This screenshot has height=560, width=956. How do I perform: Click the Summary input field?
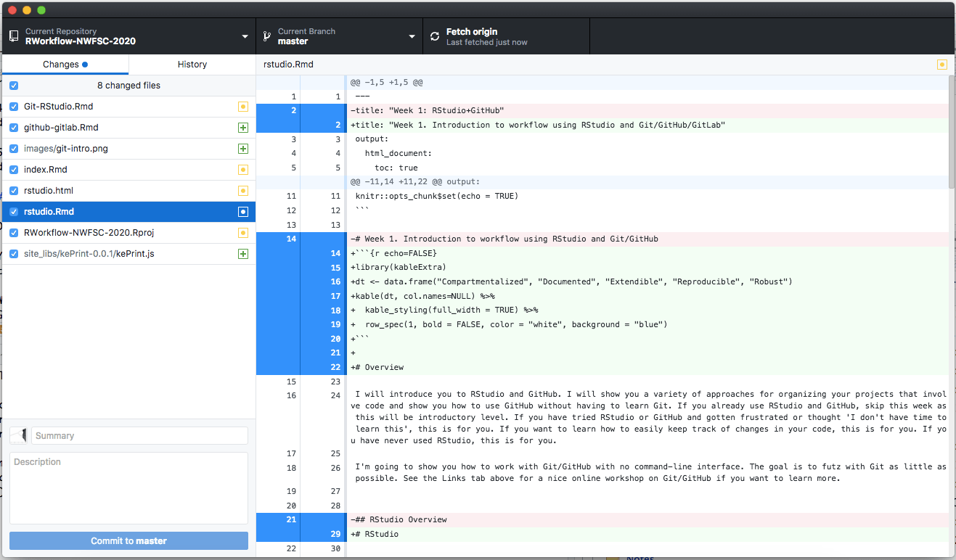[x=139, y=436]
